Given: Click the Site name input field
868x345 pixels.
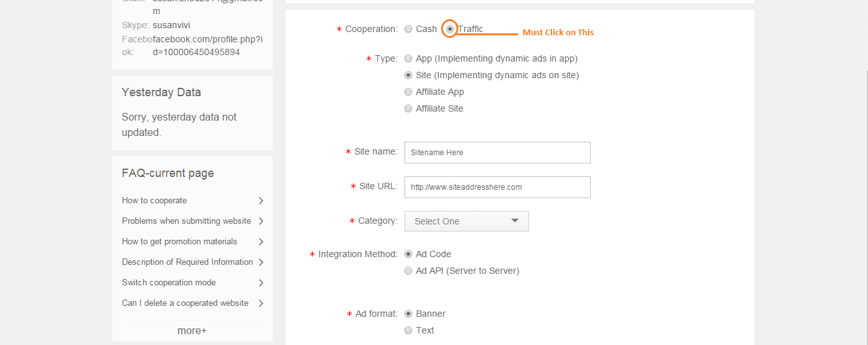Looking at the screenshot, I should (497, 153).
